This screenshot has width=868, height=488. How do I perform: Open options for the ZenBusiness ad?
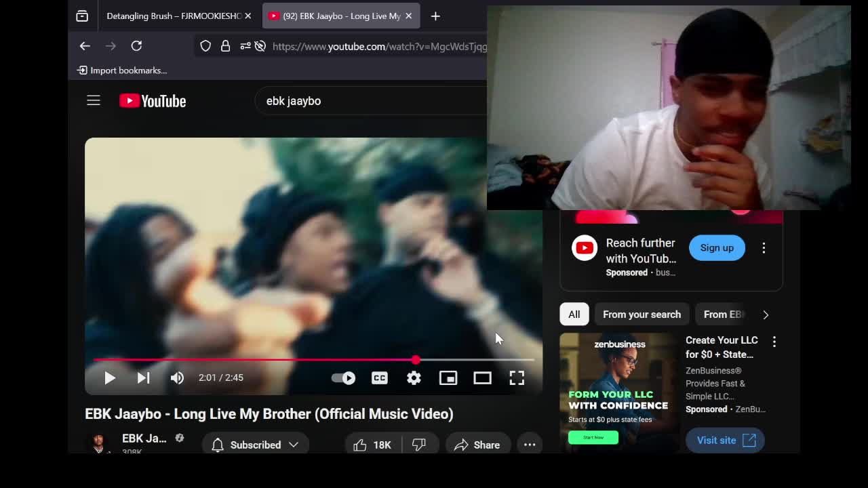774,342
